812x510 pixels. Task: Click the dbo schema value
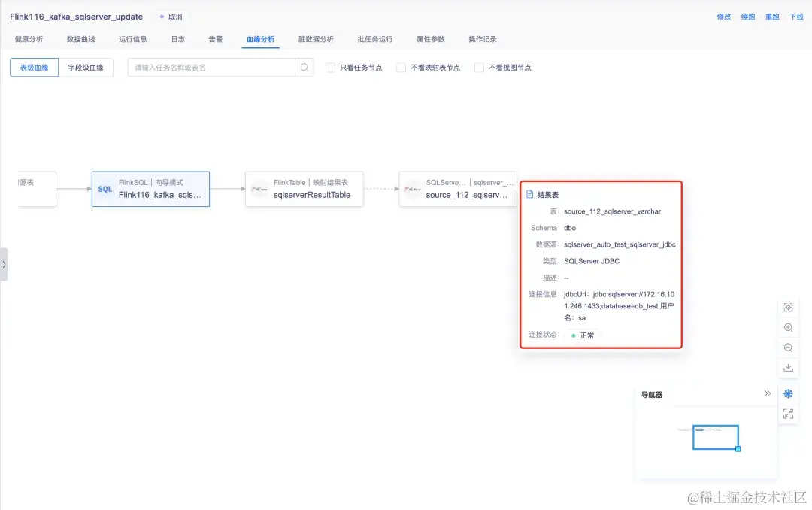(x=570, y=228)
